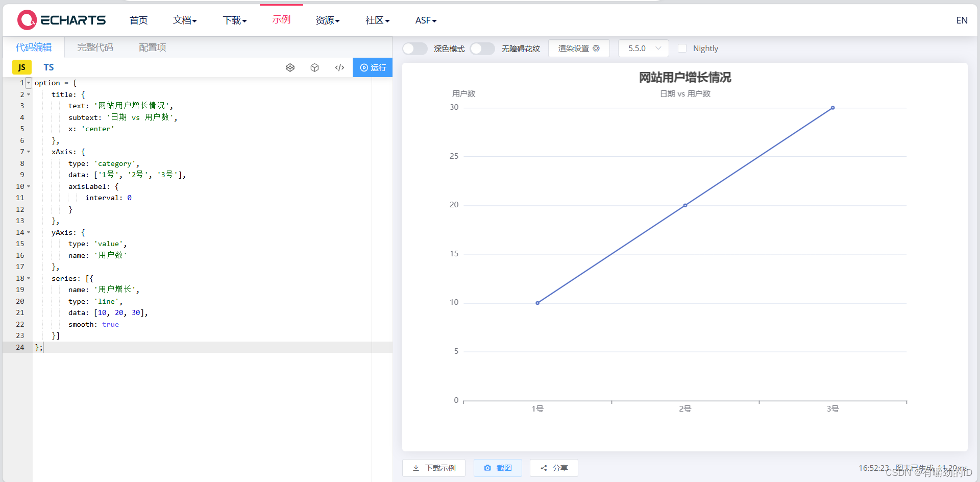The width and height of the screenshot is (980, 482).
Task: Click the JS language badge
Action: coord(22,67)
